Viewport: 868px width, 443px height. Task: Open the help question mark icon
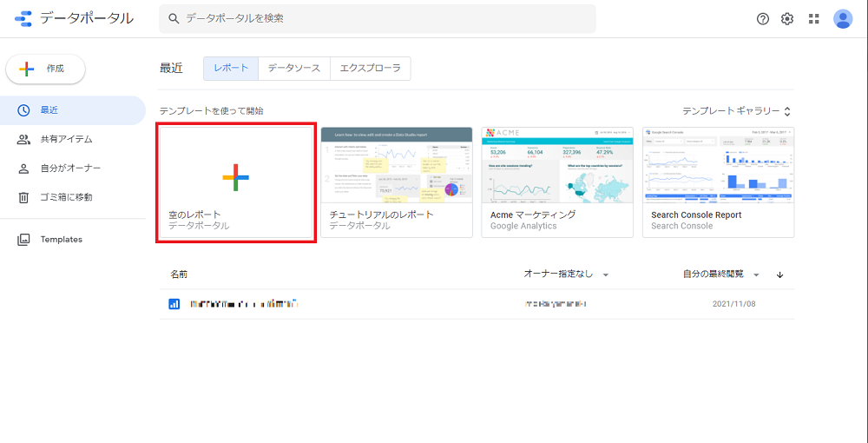tap(763, 19)
